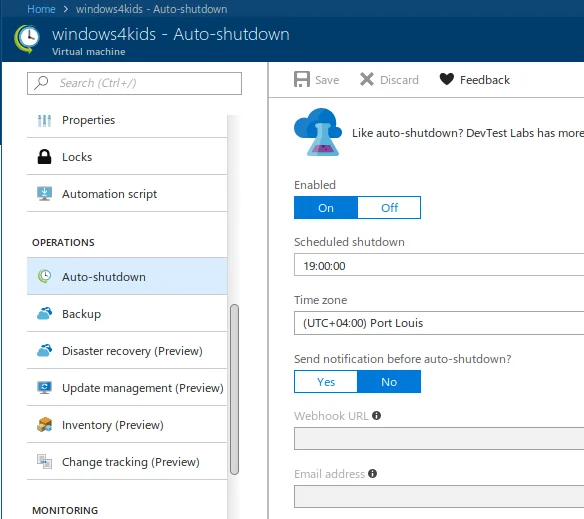584x519 pixels.
Task: Open the Time zone Port Louis dropdown
Action: (439, 323)
